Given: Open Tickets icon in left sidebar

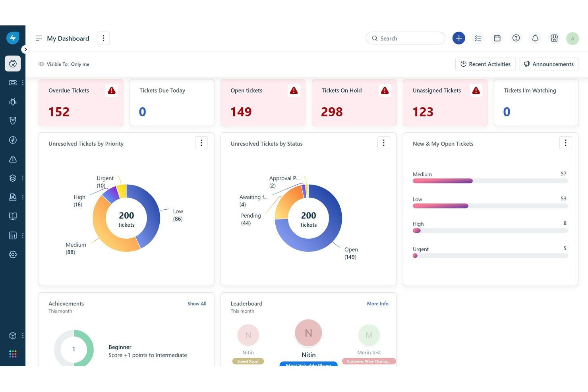Looking at the screenshot, I should (13, 83).
